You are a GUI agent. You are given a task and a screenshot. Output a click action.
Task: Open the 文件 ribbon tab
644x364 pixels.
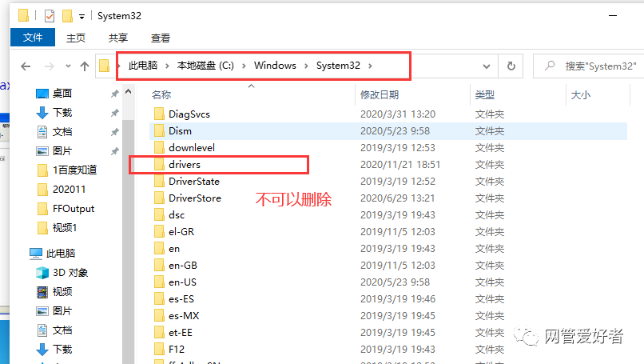point(33,38)
